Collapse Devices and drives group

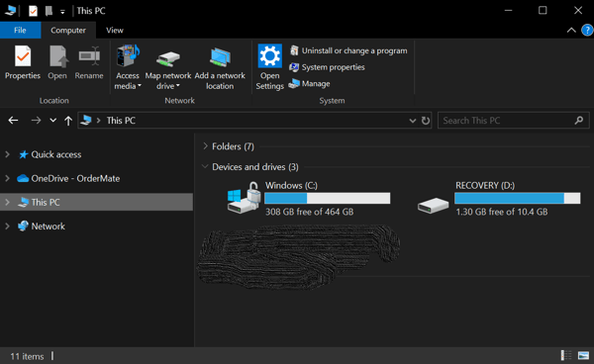(x=205, y=166)
